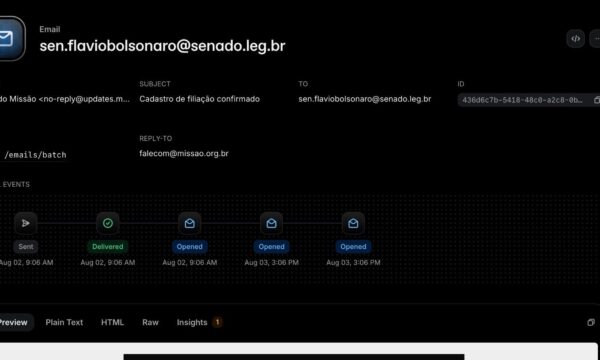The height and width of the screenshot is (360, 600).
Task: Click the Sent event paper plane icon
Action: pyautogui.click(x=26, y=223)
